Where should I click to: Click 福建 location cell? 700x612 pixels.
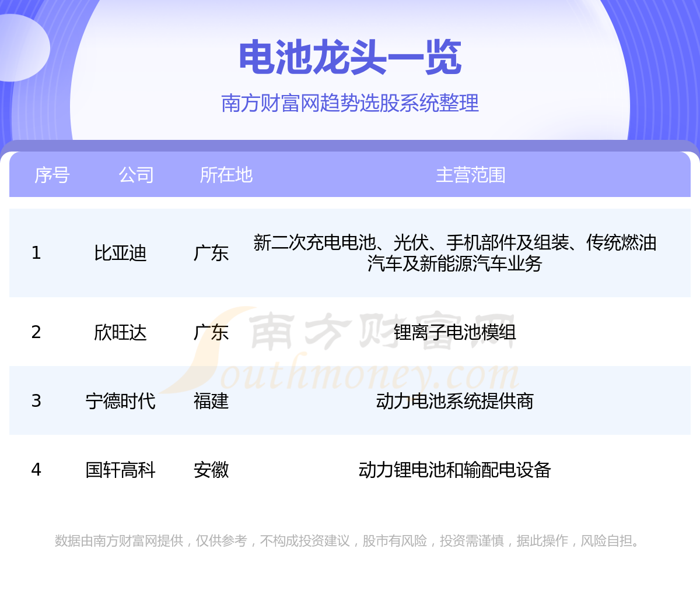coord(211,401)
